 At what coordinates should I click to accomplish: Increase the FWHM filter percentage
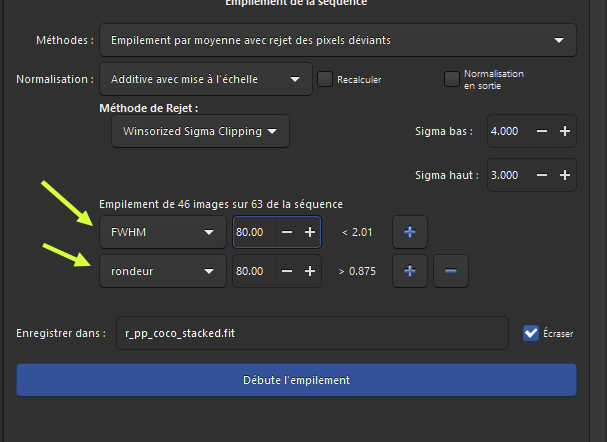pyautogui.click(x=310, y=232)
